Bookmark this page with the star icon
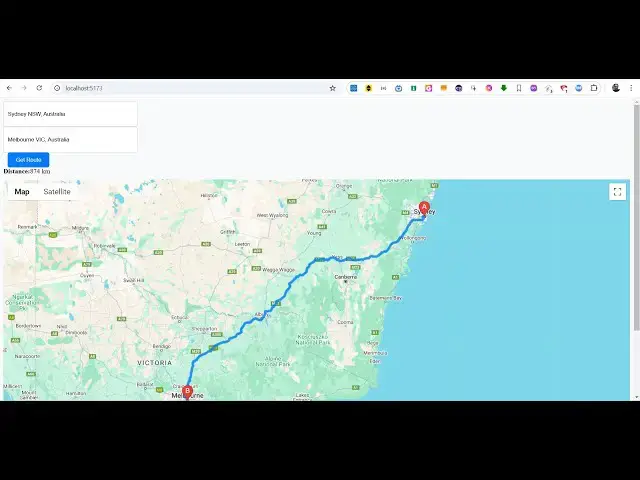This screenshot has height=480, width=640. pos(333,88)
